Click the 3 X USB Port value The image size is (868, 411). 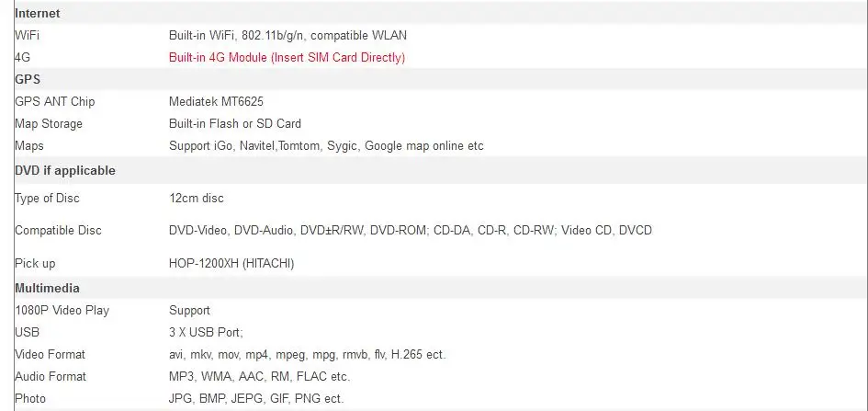point(206,332)
